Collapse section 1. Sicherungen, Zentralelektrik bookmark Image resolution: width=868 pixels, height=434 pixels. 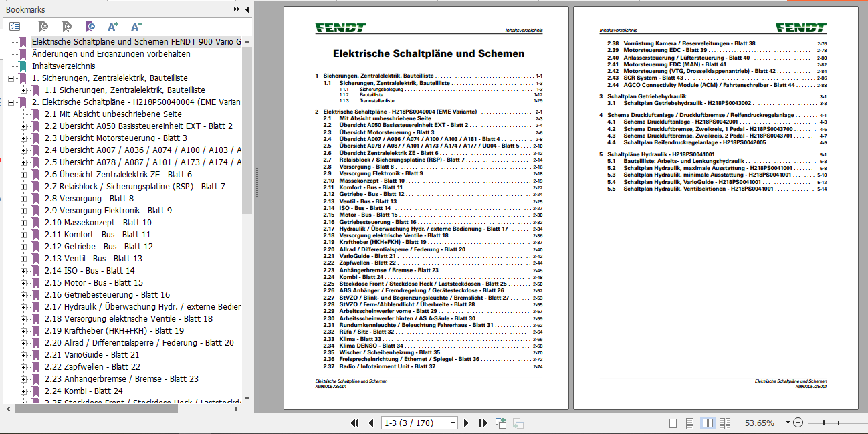(x=11, y=78)
